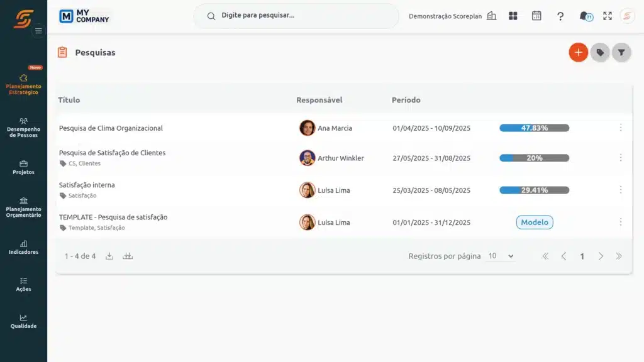This screenshot has height=362, width=644.
Task: Open Planejamento Estratégico from the sidebar
Action: click(x=23, y=83)
